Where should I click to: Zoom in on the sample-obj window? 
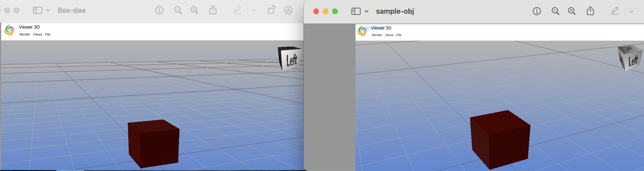[572, 11]
